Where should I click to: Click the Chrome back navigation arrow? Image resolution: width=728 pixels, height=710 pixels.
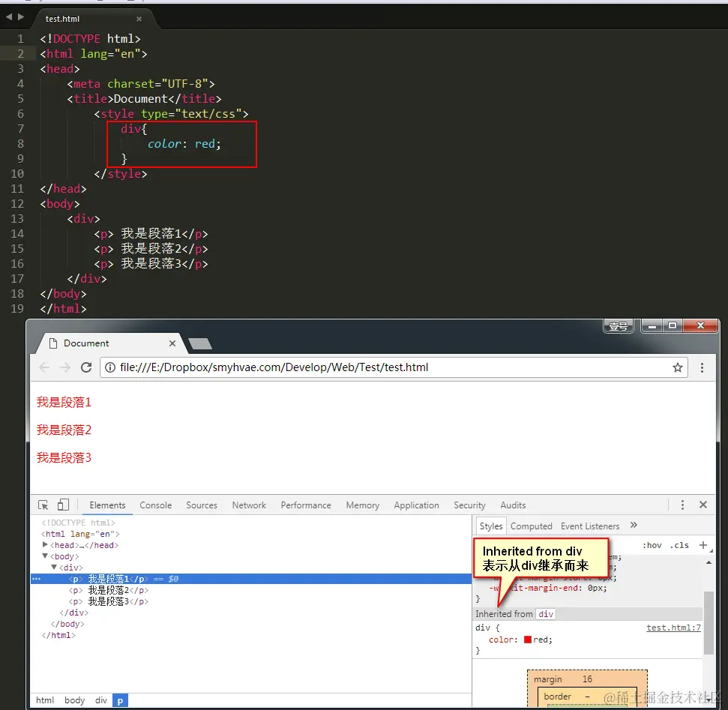click(44, 368)
